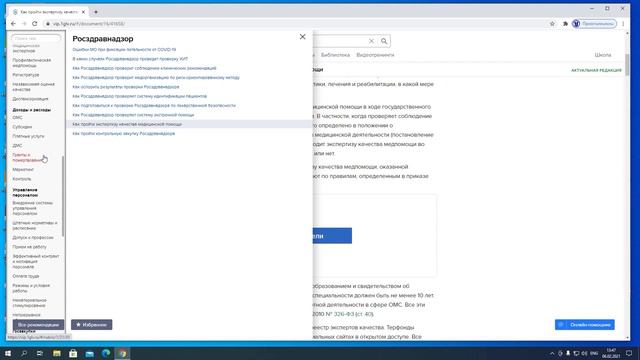The width and height of the screenshot is (640, 360).
Task: Open File Explorer from the taskbar
Action: coord(57,353)
